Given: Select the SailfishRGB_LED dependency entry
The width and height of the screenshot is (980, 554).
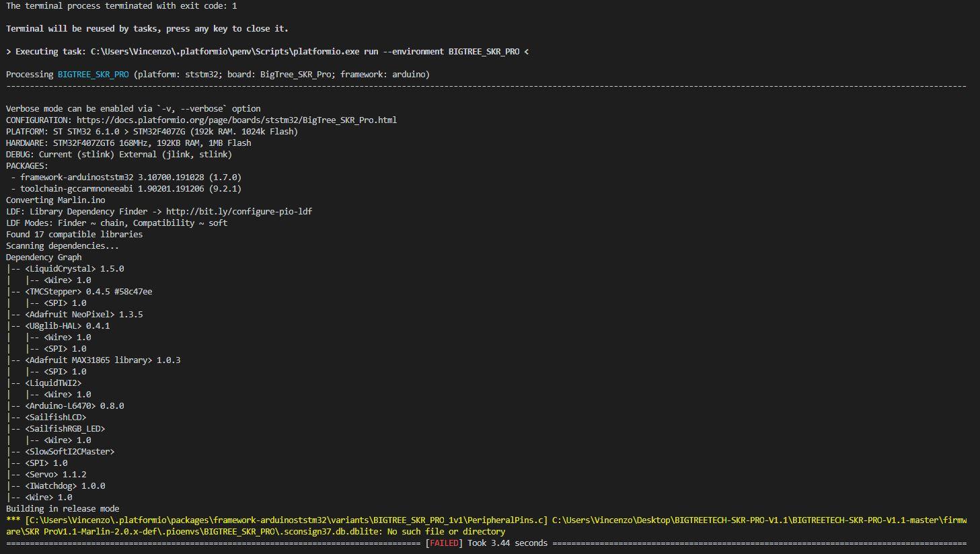Looking at the screenshot, I should (65, 428).
